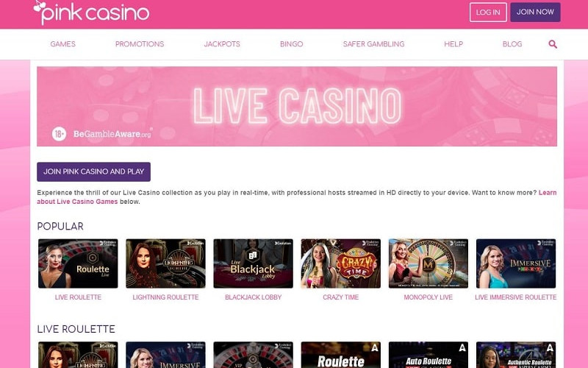The height and width of the screenshot is (368, 588).
Task: Open the Auto Roulette tile in Live Roulette
Action: point(429,355)
